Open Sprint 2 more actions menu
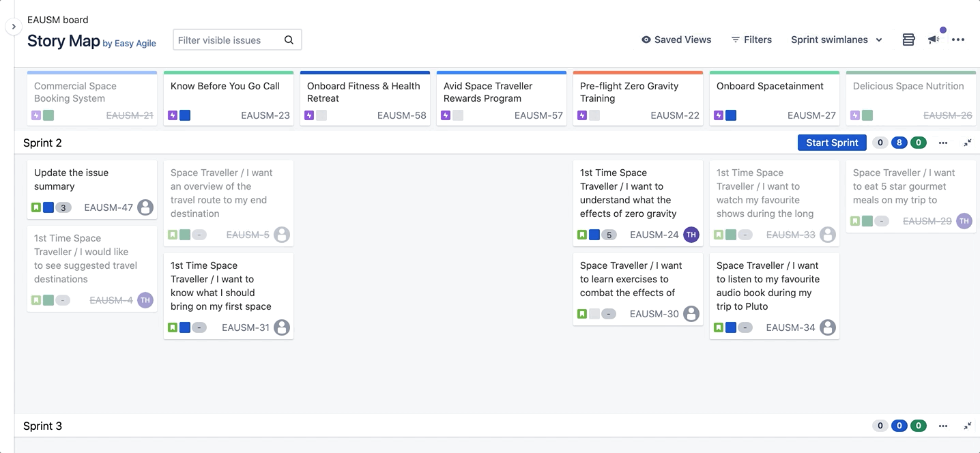 pos(943,143)
